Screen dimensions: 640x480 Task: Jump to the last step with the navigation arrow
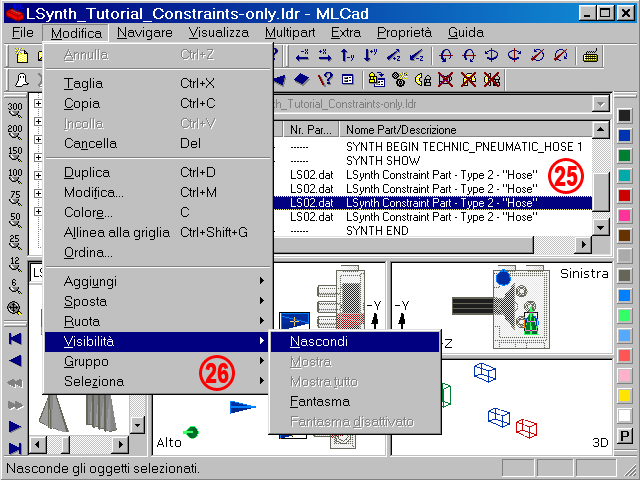pyautogui.click(x=15, y=448)
